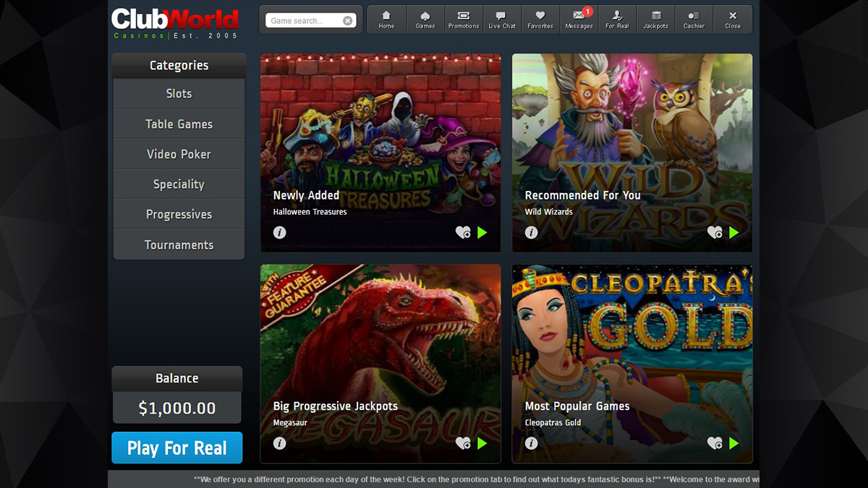Click the Recommended For You heading
Viewport: 868px width, 488px height.
click(583, 195)
